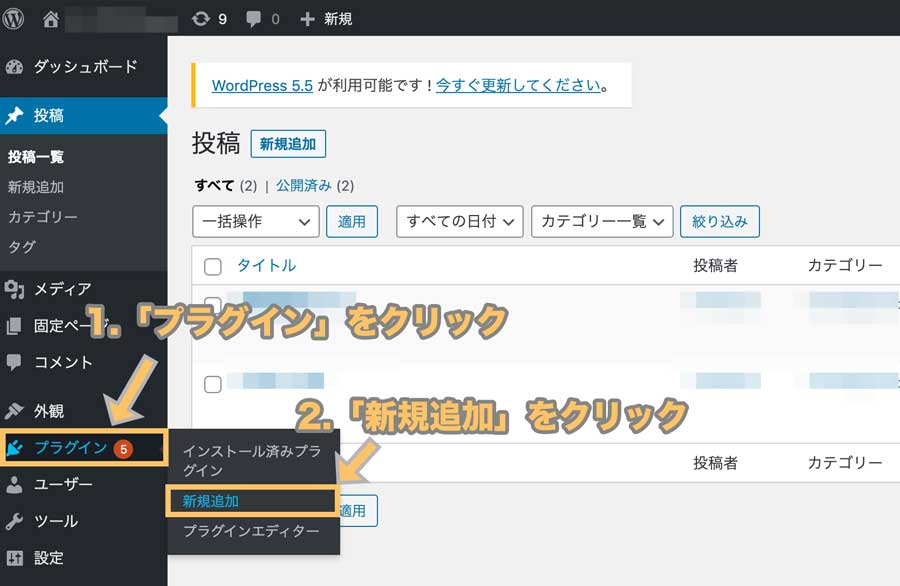Click 新規 in the top admin bar
The image size is (900, 586).
click(x=338, y=19)
